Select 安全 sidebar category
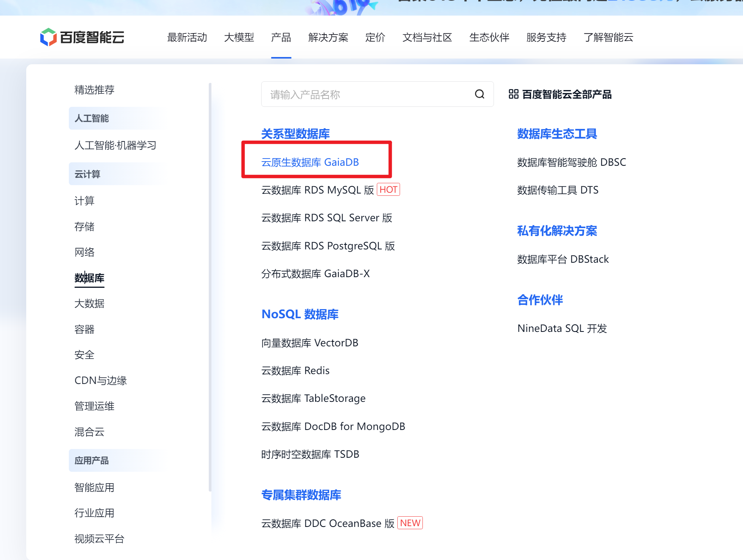This screenshot has height=560, width=743. [x=84, y=355]
